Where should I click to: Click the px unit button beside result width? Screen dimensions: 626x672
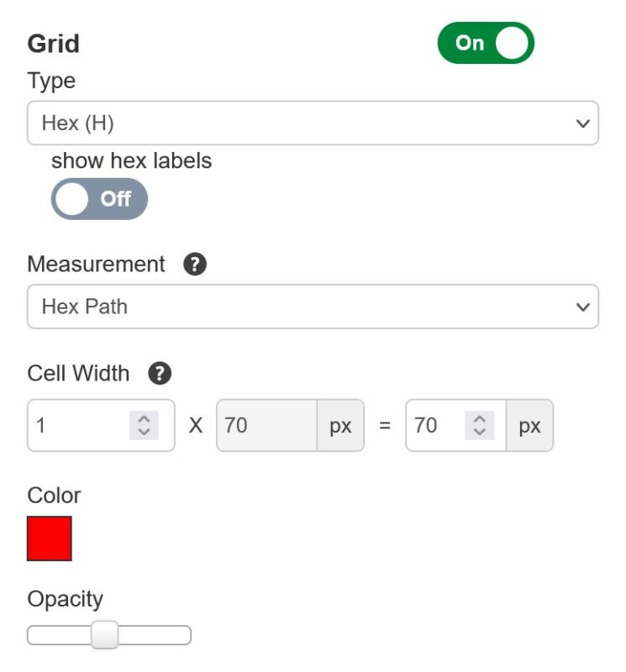pyautogui.click(x=530, y=426)
